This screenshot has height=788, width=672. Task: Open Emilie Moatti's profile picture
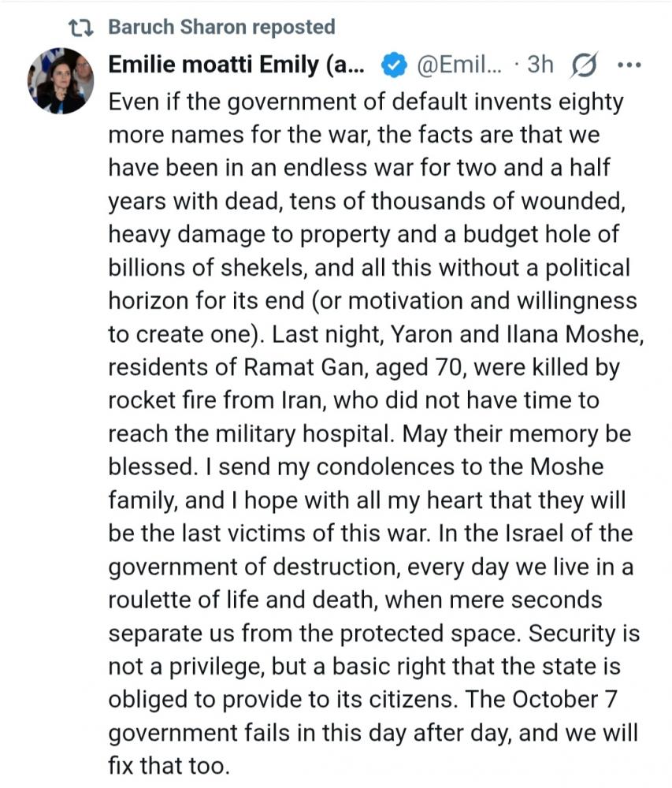[61, 81]
